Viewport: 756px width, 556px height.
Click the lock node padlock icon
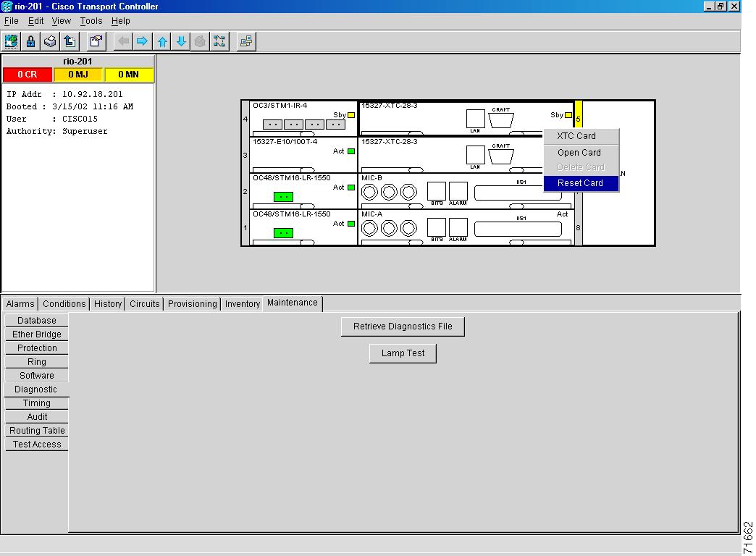click(31, 41)
